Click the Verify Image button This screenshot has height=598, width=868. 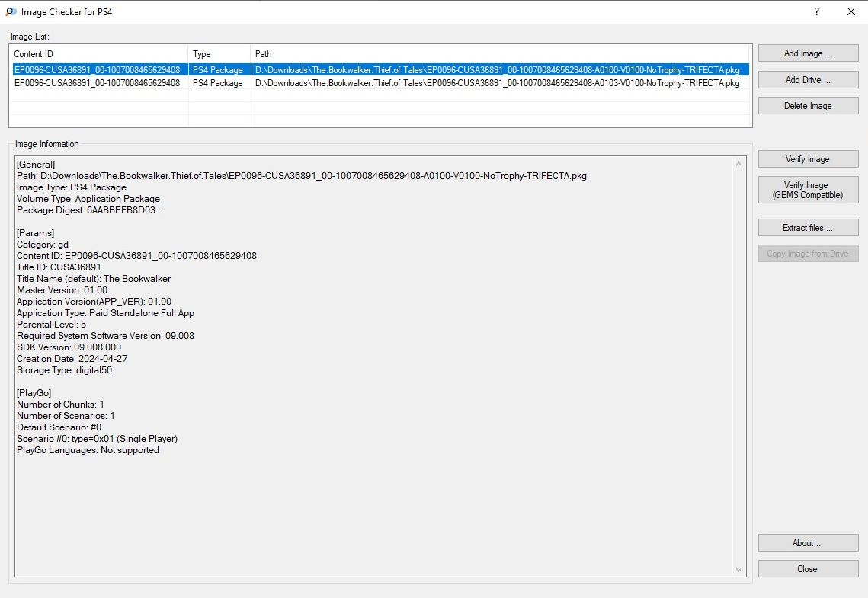coord(808,158)
